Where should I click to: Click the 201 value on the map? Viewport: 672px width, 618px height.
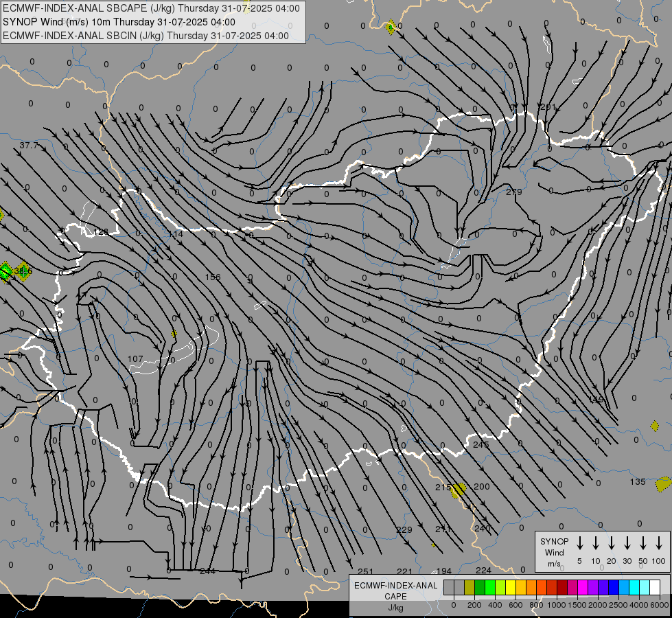(x=548, y=107)
